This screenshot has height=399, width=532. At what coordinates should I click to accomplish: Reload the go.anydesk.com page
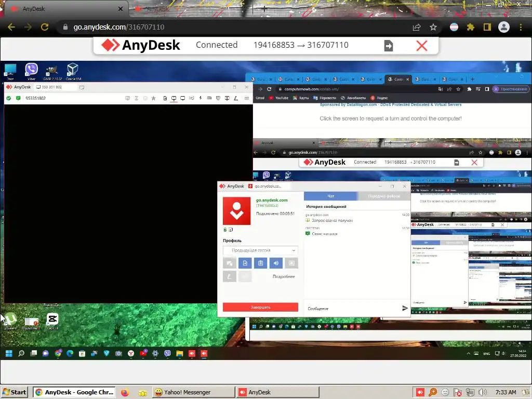coord(45,27)
